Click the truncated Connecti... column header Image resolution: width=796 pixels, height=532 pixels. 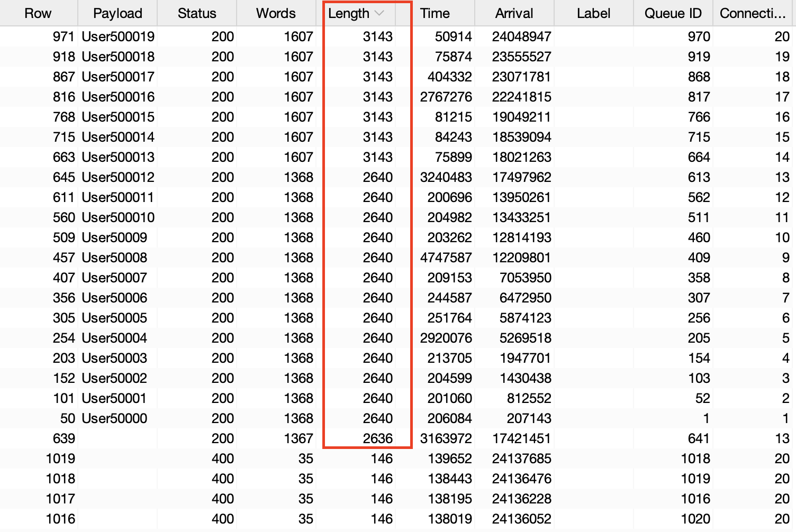pos(753,13)
